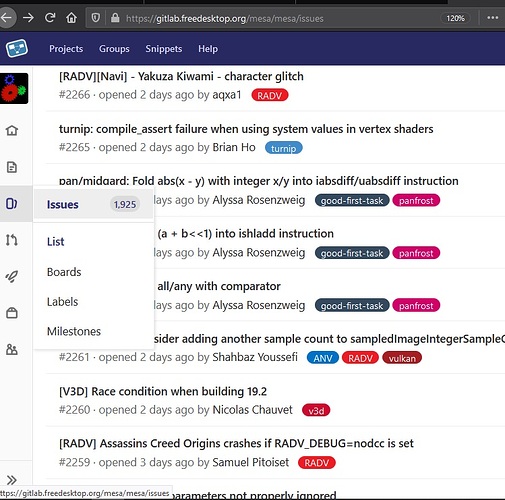Select List in the Issues flyout
505x500 pixels.
[55, 242]
